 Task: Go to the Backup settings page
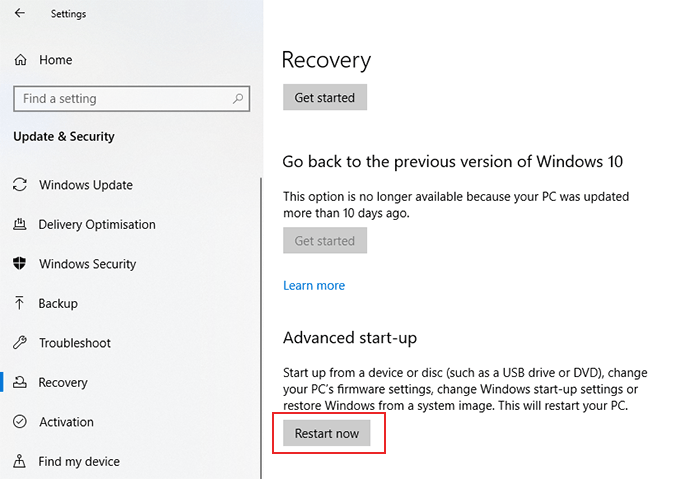[58, 303]
